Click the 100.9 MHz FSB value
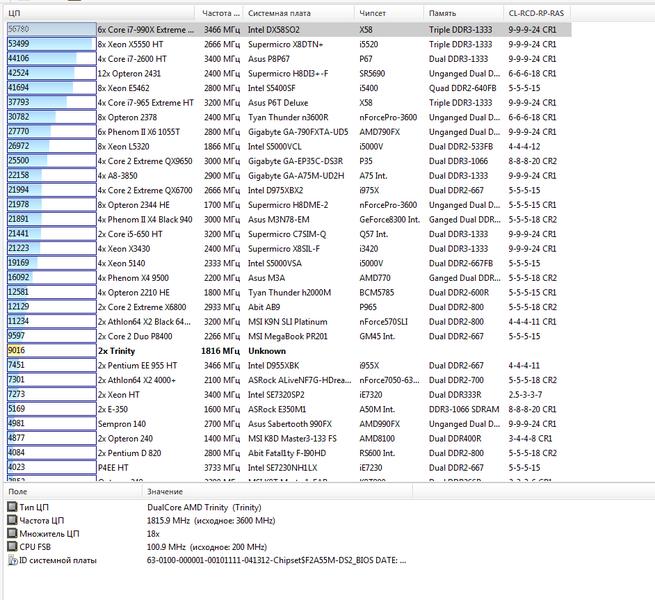The width and height of the screenshot is (655, 600). (206, 547)
